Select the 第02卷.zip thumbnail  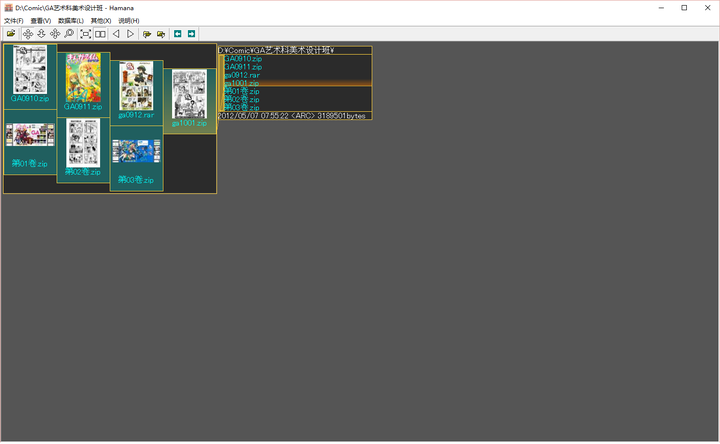tap(83, 148)
